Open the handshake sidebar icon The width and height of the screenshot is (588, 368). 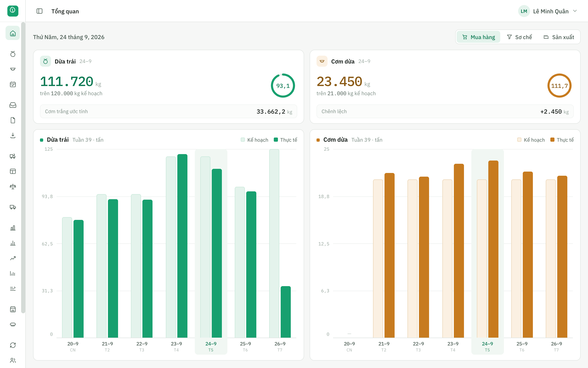click(13, 325)
